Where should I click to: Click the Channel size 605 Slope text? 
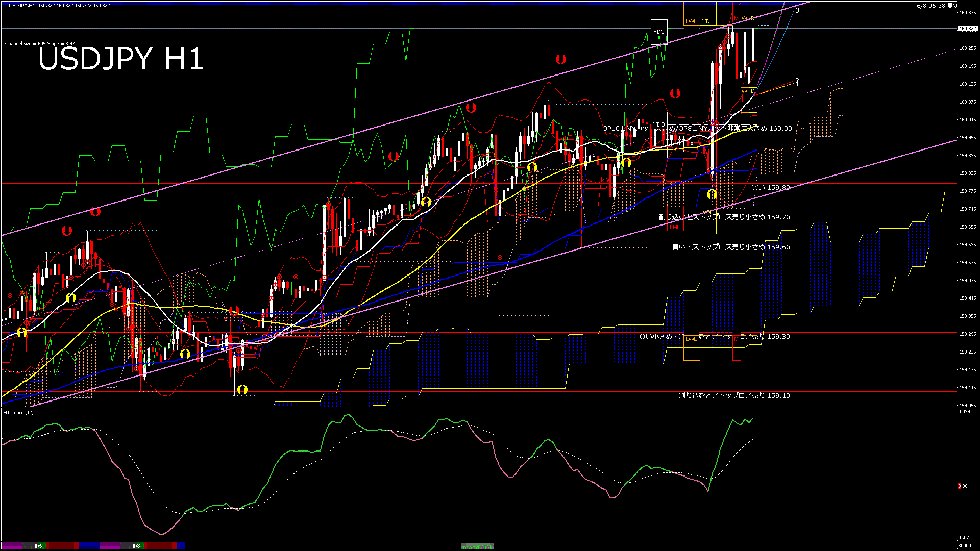point(40,44)
